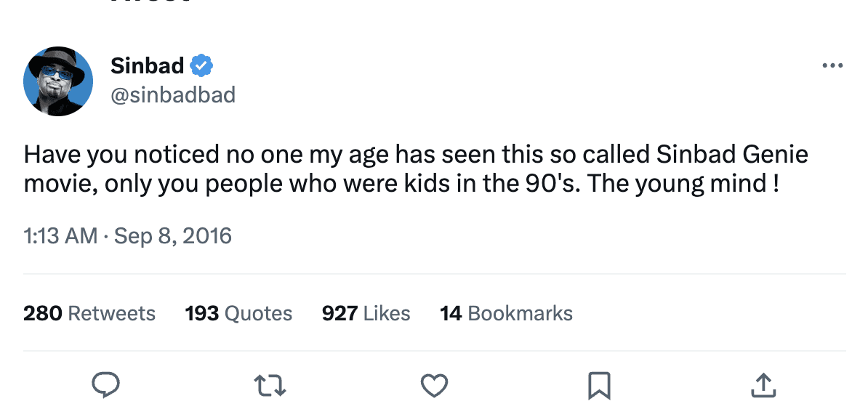The width and height of the screenshot is (868, 417).
Task: Click the 1:13 AM timestamp
Action: click(x=60, y=236)
